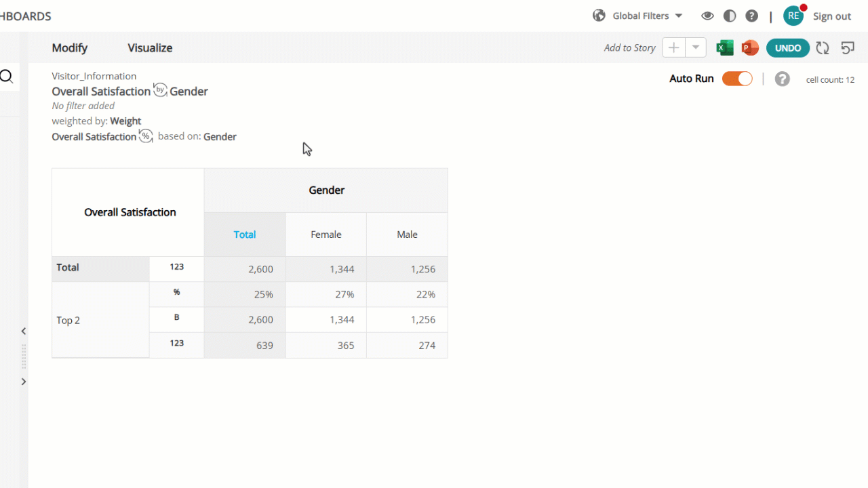This screenshot has height=488, width=868.
Task: Click the 22% cell
Action: click(x=408, y=295)
